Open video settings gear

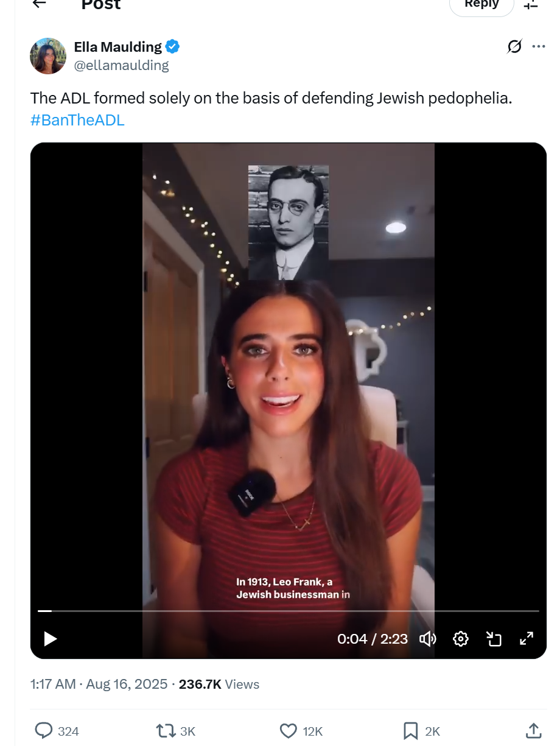point(461,638)
